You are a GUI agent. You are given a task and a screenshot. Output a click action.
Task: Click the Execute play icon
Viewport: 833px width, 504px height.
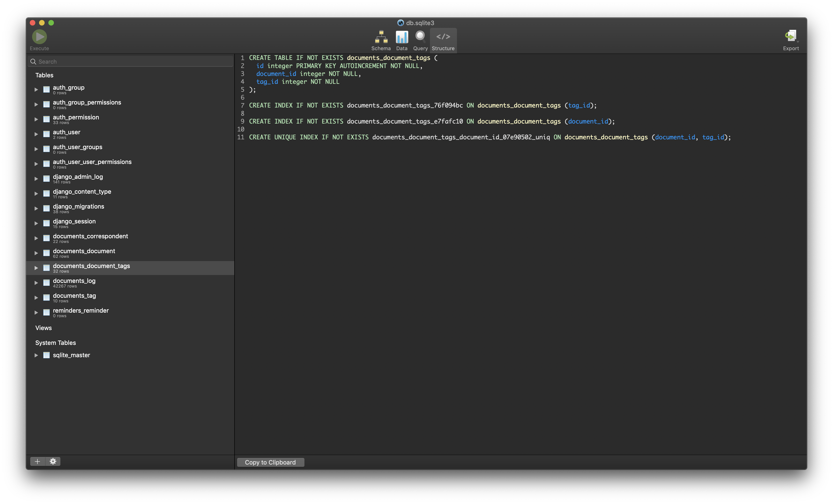coord(39,36)
